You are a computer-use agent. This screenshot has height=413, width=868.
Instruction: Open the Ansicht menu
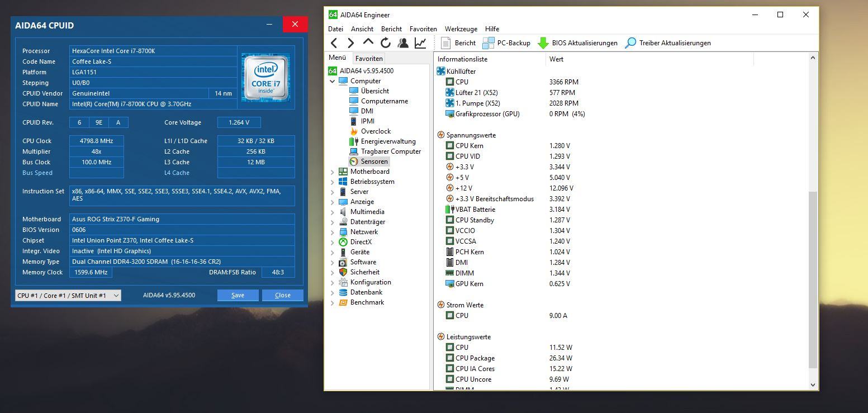[x=362, y=29]
